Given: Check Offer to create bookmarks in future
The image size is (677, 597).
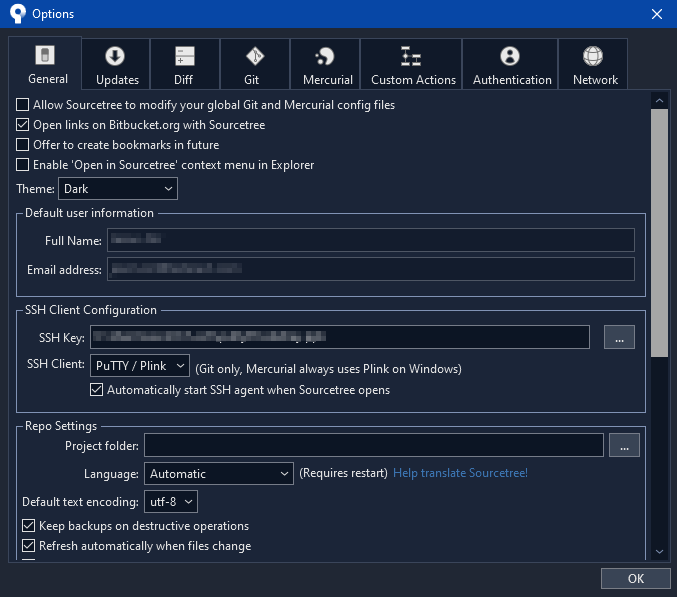Looking at the screenshot, I should (x=22, y=145).
